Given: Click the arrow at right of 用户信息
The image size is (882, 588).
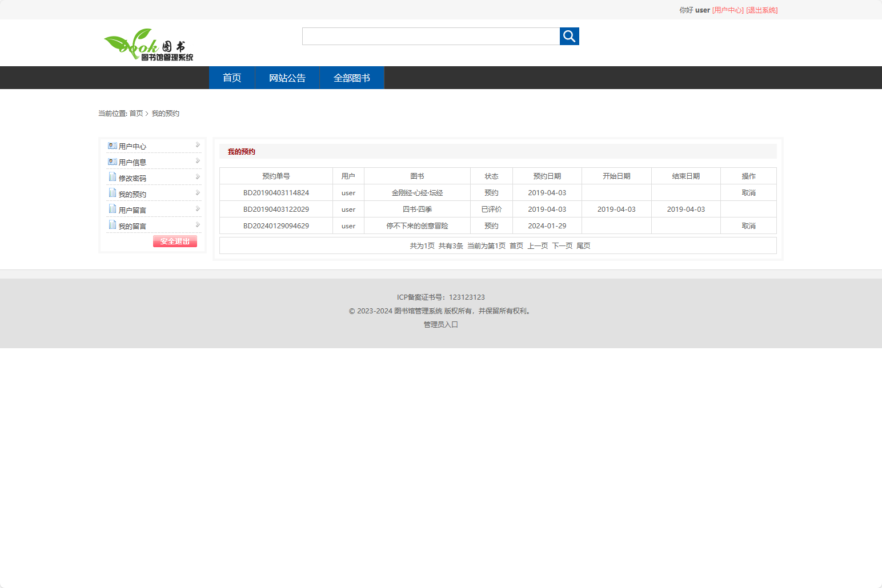Looking at the screenshot, I should pos(198,161).
